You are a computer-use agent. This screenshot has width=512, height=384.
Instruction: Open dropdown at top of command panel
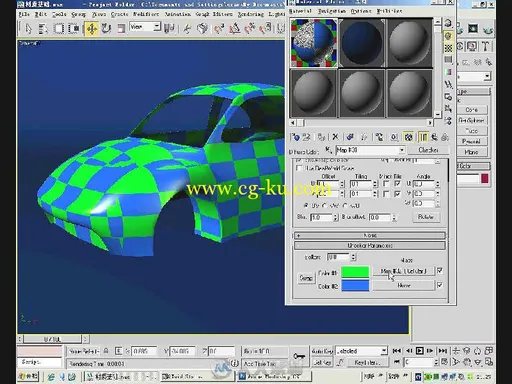coord(487,76)
